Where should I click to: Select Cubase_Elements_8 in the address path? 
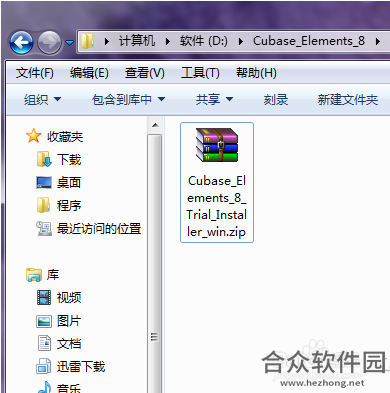309,41
